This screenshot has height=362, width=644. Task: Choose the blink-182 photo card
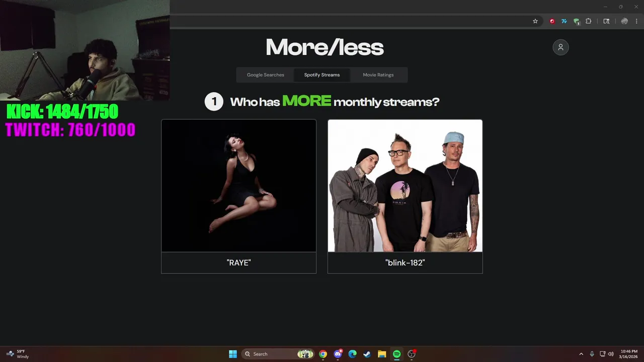click(405, 186)
